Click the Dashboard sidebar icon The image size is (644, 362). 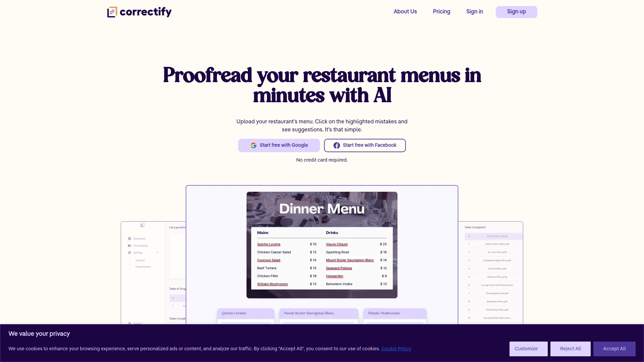(x=129, y=239)
